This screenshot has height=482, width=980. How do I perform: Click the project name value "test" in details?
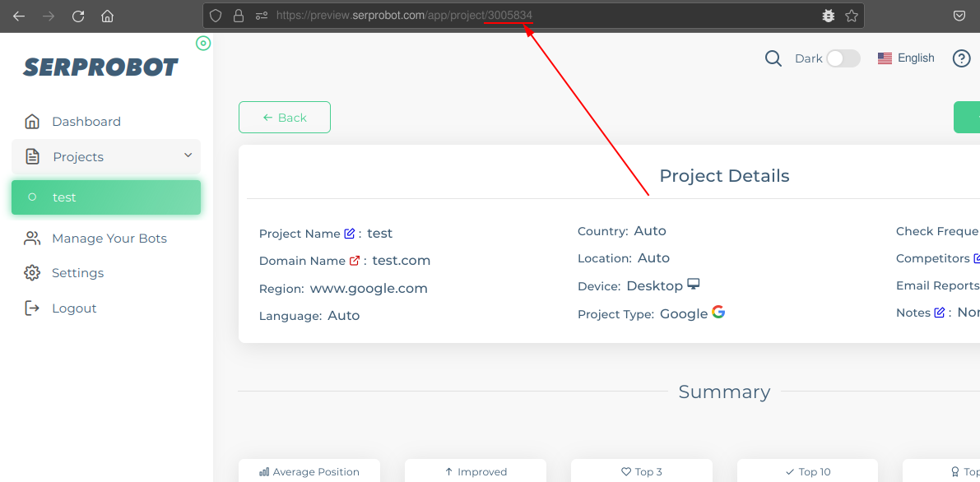[x=380, y=234]
